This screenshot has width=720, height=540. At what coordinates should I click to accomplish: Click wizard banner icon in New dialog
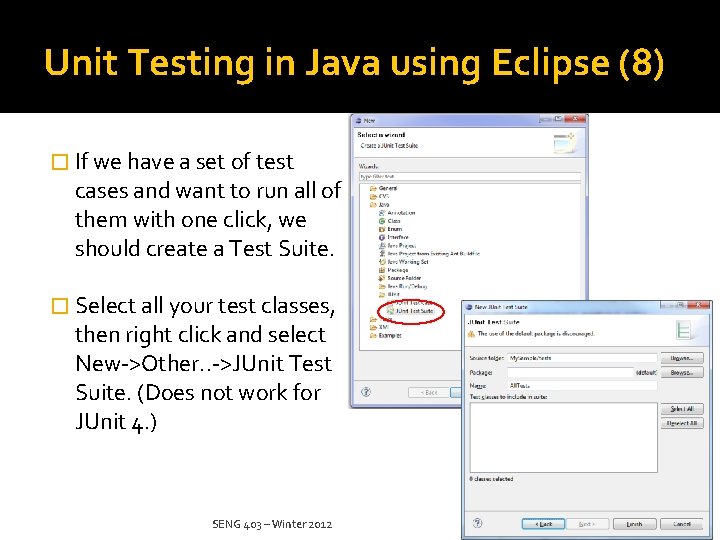pos(564,143)
